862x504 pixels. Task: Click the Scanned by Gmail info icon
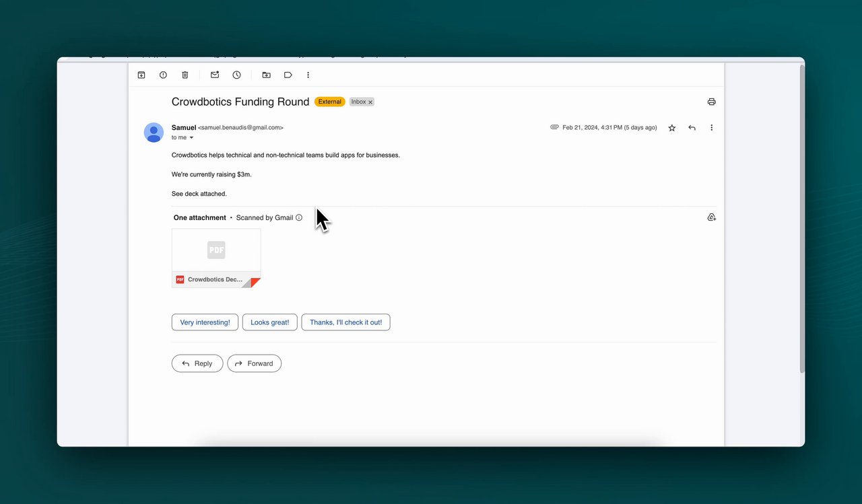tap(299, 217)
